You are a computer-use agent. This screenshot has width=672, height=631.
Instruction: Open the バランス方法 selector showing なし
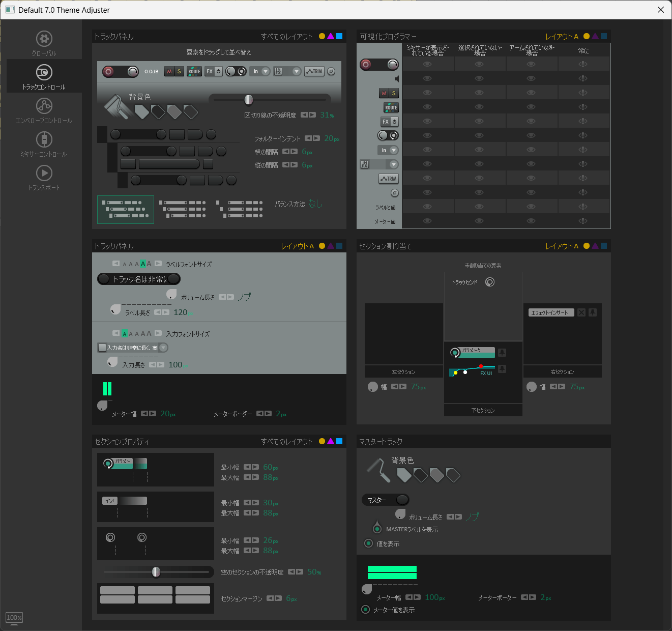pos(315,204)
